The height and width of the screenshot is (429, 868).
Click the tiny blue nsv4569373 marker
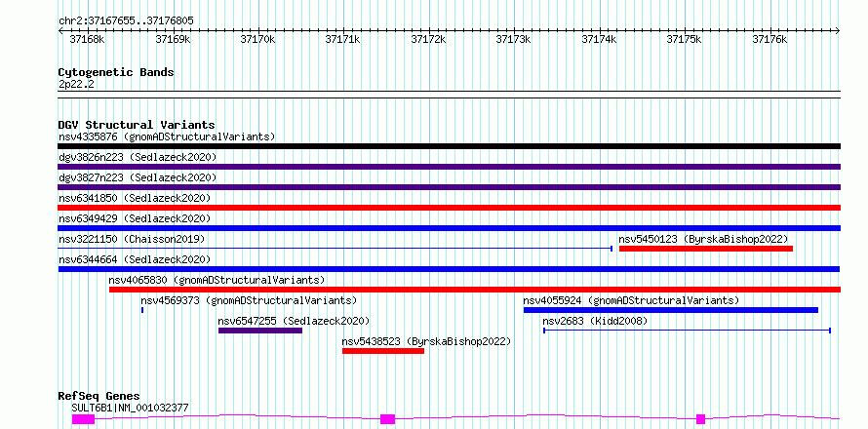click(142, 310)
